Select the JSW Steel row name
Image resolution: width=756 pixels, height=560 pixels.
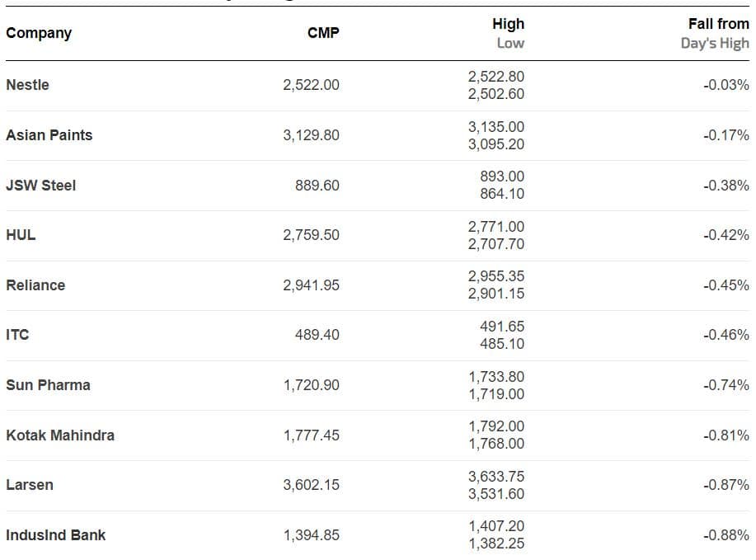[40, 186]
